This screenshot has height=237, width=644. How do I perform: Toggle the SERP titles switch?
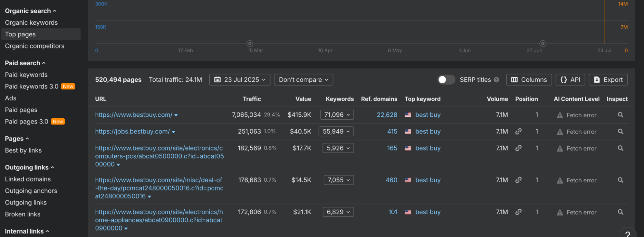click(446, 80)
